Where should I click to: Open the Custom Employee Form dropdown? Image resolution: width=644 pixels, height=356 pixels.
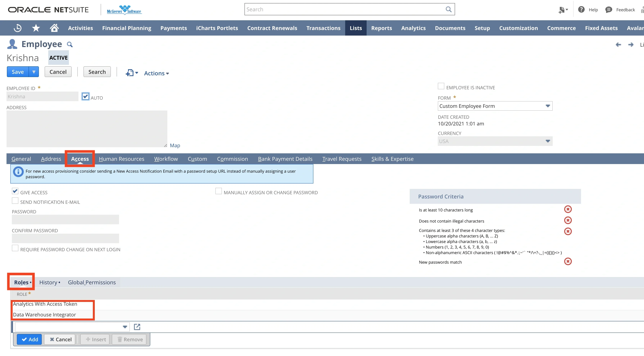click(x=548, y=106)
